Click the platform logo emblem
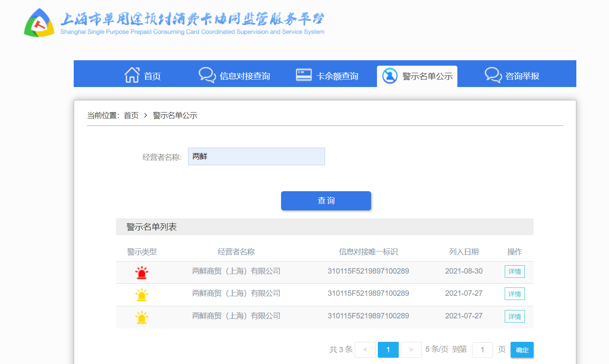 point(39,23)
